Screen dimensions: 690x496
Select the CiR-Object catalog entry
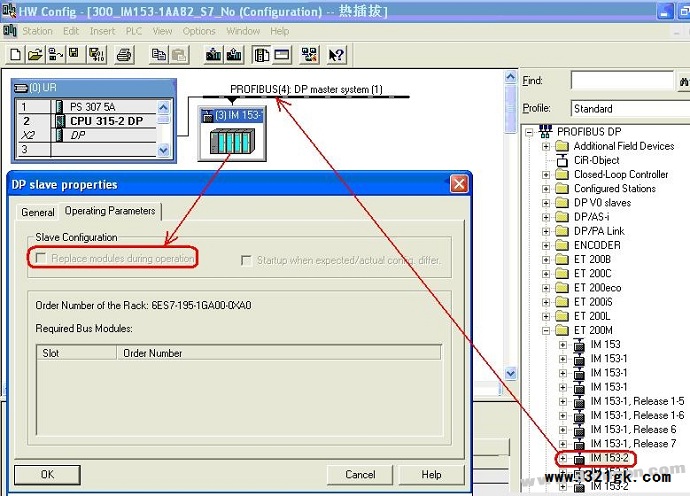pyautogui.click(x=596, y=160)
